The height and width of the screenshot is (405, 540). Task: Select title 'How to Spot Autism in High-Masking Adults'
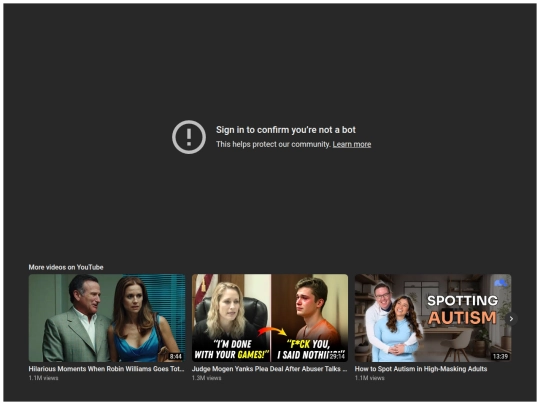[x=421, y=369]
